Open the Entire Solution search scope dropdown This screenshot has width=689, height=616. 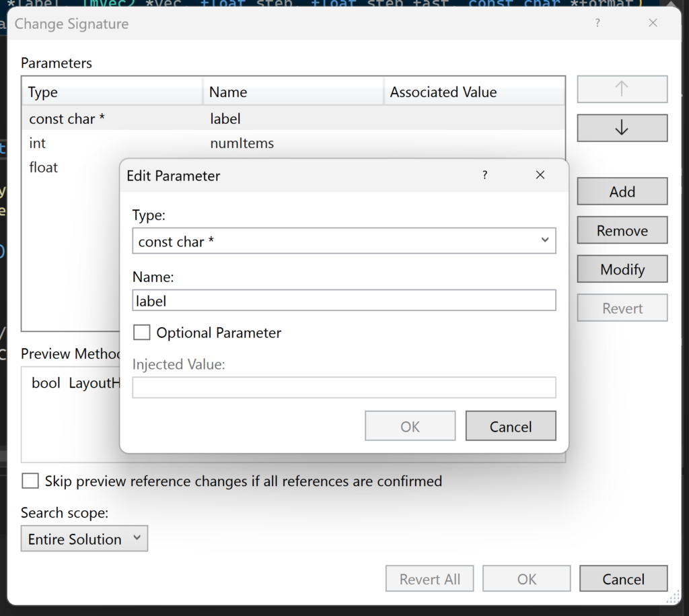coord(83,539)
